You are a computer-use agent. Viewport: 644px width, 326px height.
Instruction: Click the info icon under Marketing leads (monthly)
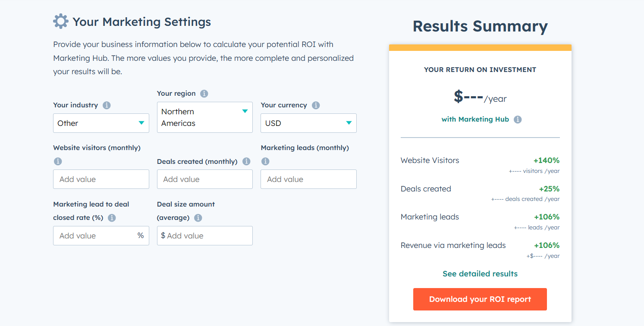(265, 161)
